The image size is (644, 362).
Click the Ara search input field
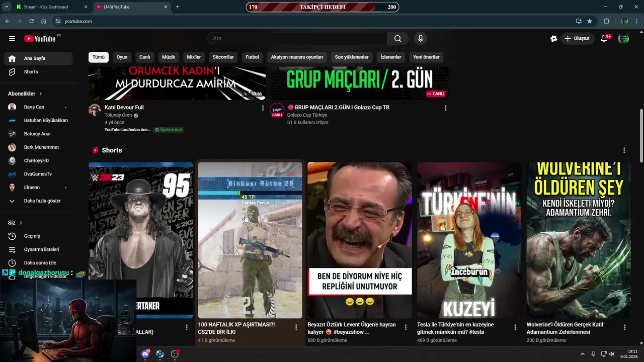[x=297, y=39]
